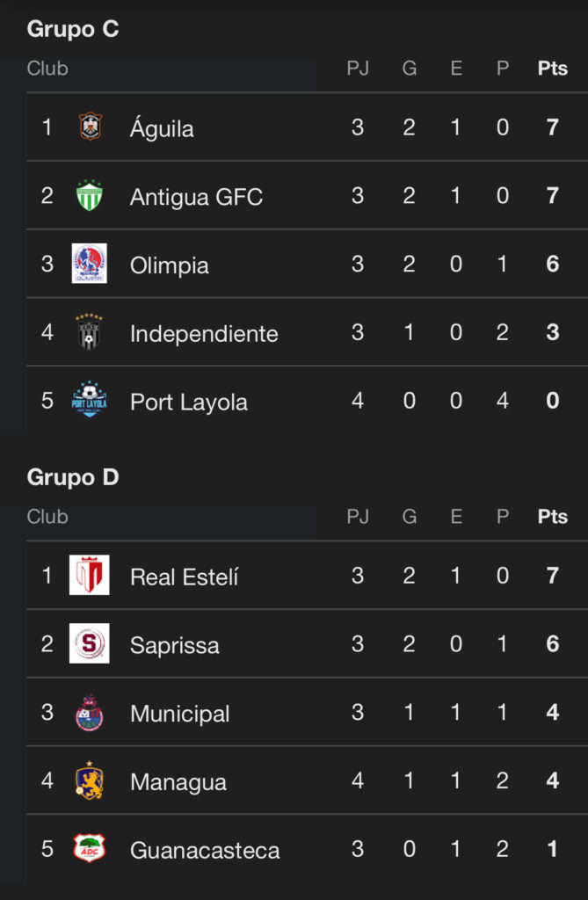Viewport: 588px width, 900px height.
Task: Select the Guanacasteca team name
Action: (205, 851)
